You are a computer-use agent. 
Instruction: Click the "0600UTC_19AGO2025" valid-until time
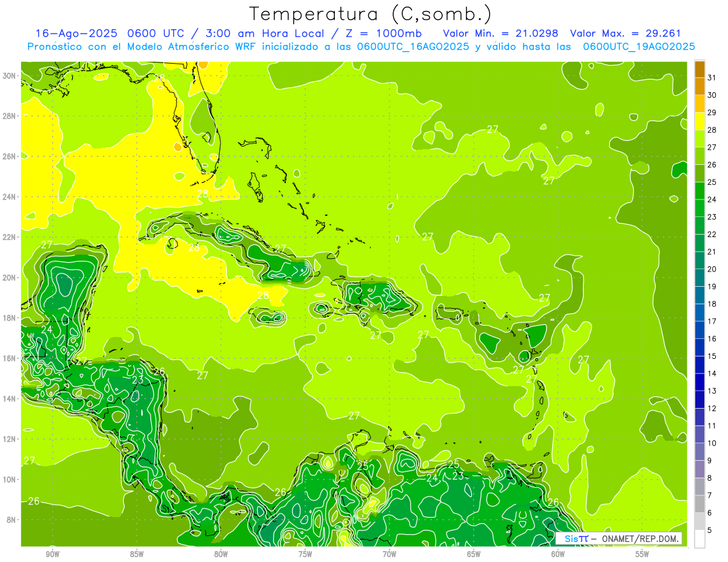click(x=639, y=47)
